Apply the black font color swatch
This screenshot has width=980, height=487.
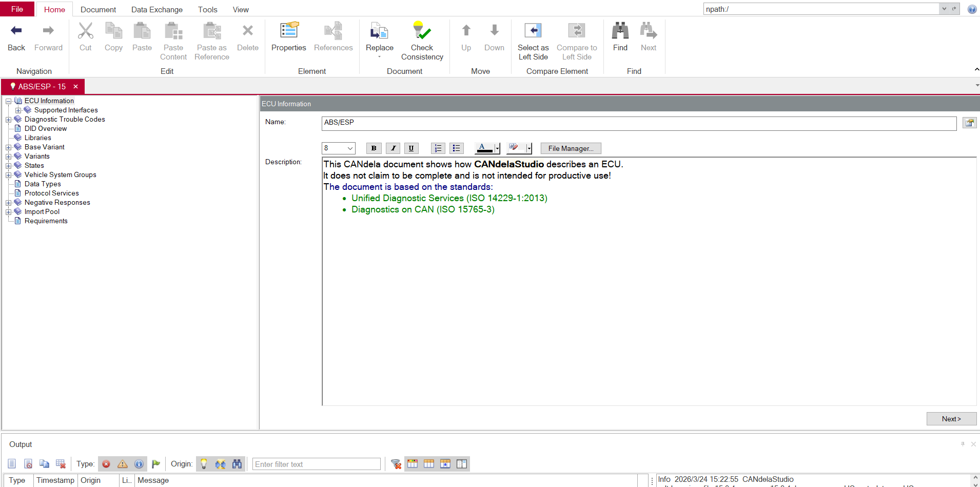tap(484, 148)
